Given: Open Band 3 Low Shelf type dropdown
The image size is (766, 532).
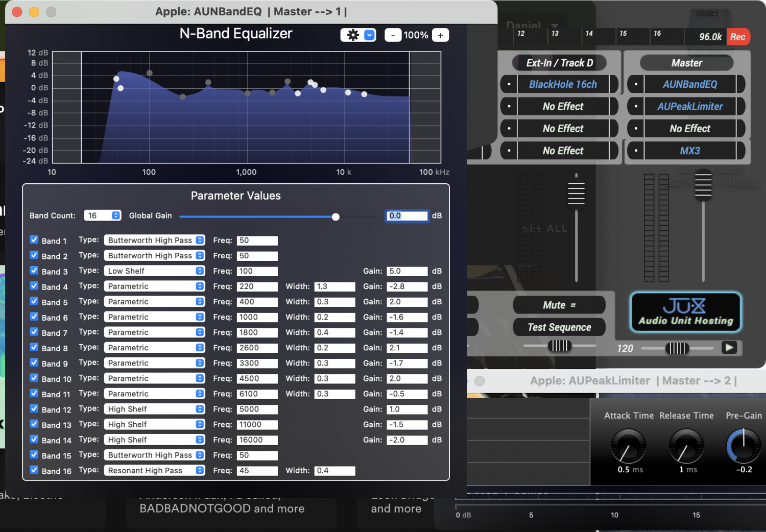Looking at the screenshot, I should [154, 271].
